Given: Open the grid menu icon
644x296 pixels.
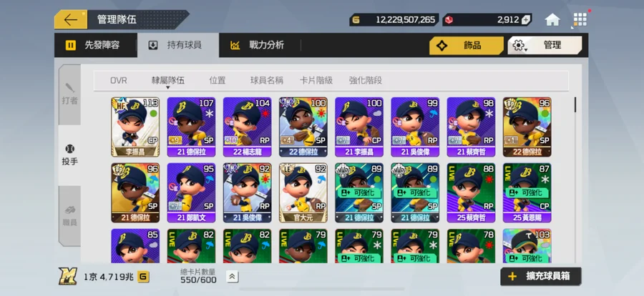Looking at the screenshot, I should coord(580,19).
